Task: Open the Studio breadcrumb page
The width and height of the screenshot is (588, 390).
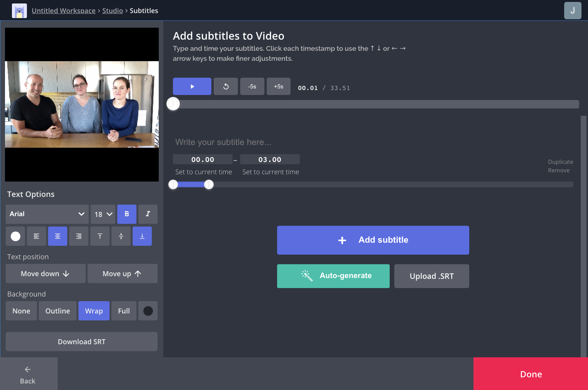Action: coord(113,10)
